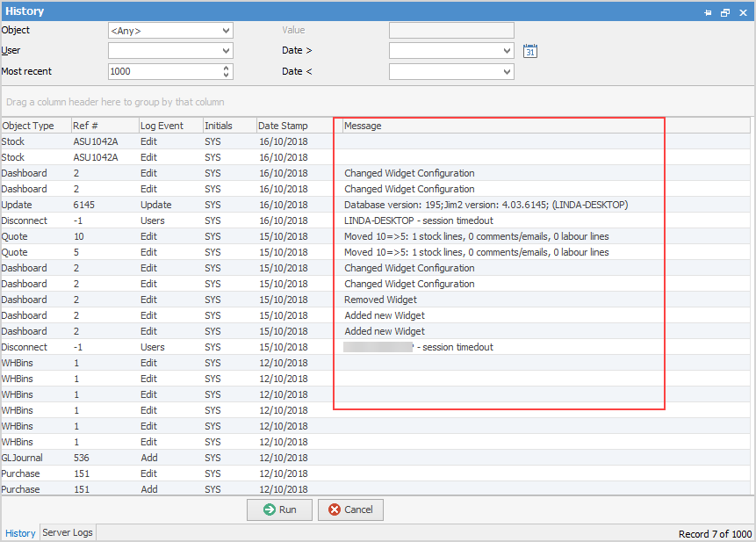The width and height of the screenshot is (756, 542).
Task: Select the History tab
Action: tap(21, 533)
